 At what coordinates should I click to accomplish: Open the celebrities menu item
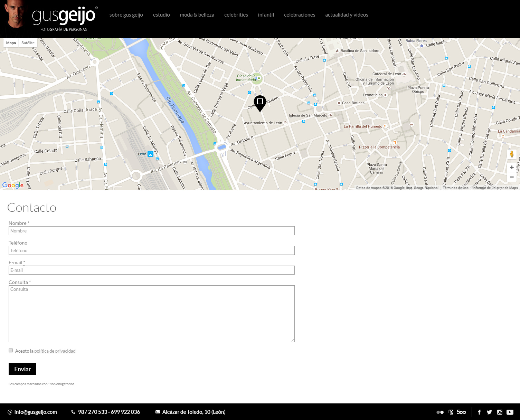[x=236, y=15]
